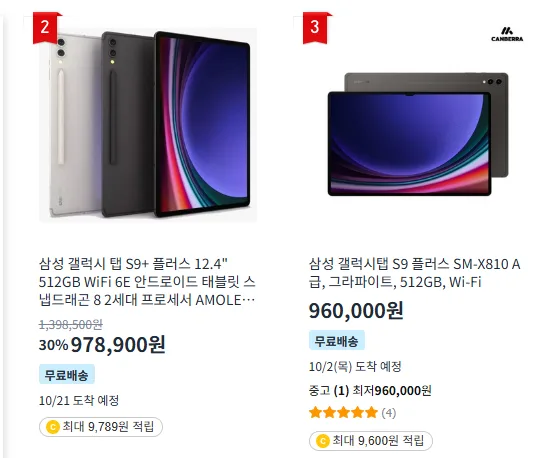
Task: Click the 최대 9,789원 적립 reward pill
Action: [101, 427]
